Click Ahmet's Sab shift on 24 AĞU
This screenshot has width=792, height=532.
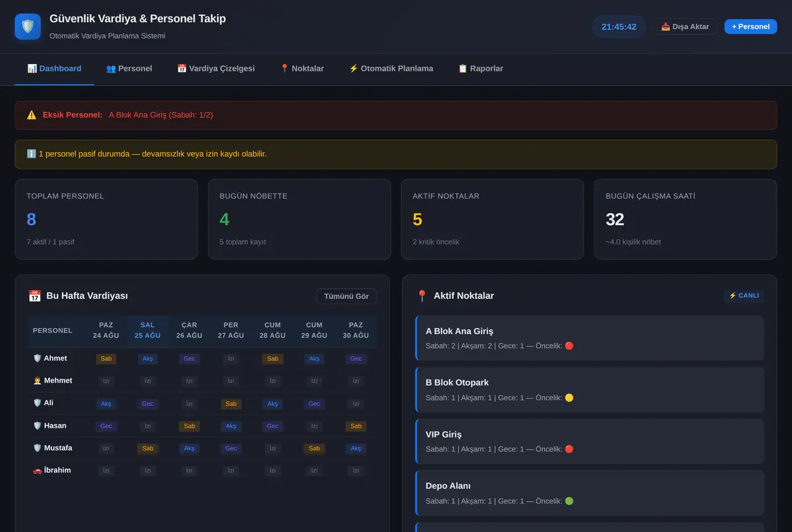click(106, 358)
